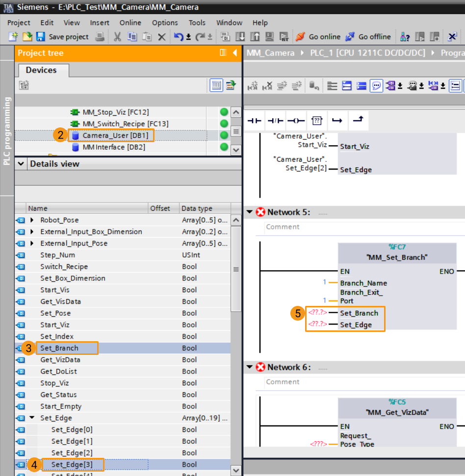Click the Cut scissors icon
The height and width of the screenshot is (476, 465).
click(117, 37)
